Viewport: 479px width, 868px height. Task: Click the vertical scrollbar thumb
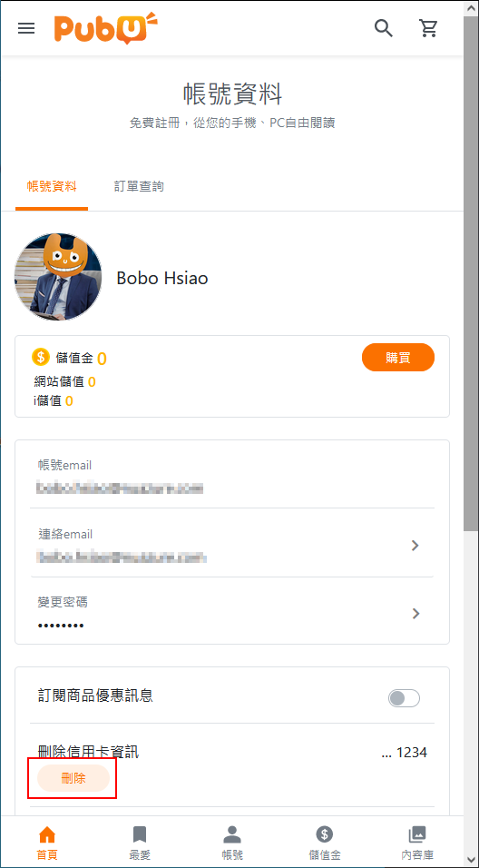[471, 271]
